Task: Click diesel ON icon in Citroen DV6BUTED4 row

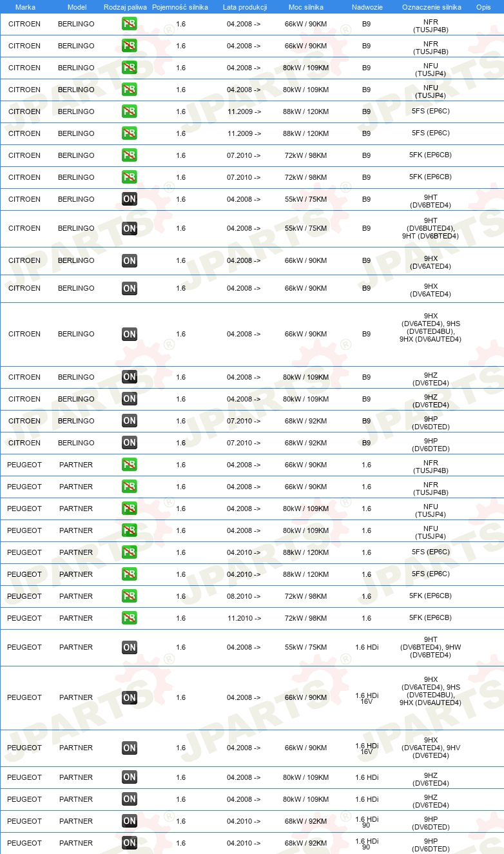Action: pos(130,228)
